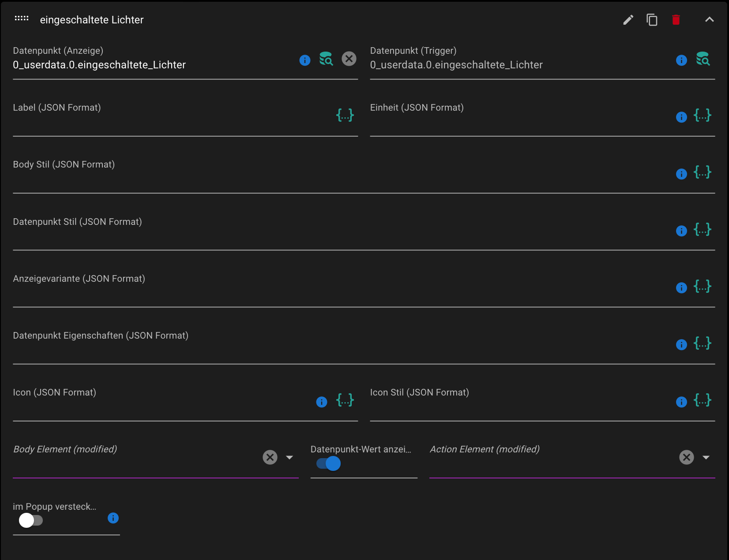
Task: Show info for Icon (JSON Format)
Action: [x=322, y=402]
